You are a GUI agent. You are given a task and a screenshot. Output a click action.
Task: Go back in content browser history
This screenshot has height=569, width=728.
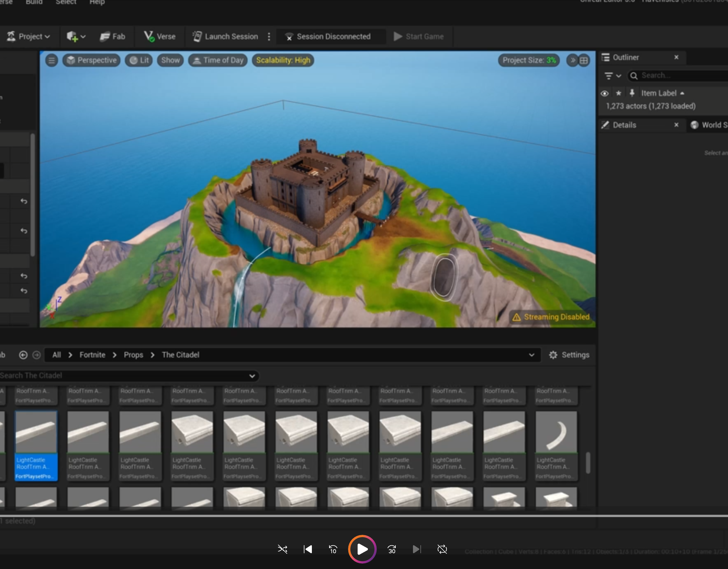click(x=23, y=355)
